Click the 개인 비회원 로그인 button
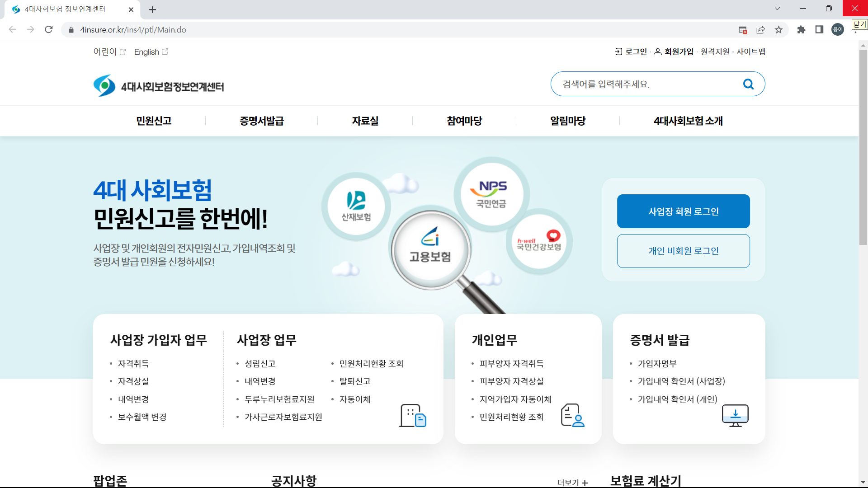 (683, 251)
